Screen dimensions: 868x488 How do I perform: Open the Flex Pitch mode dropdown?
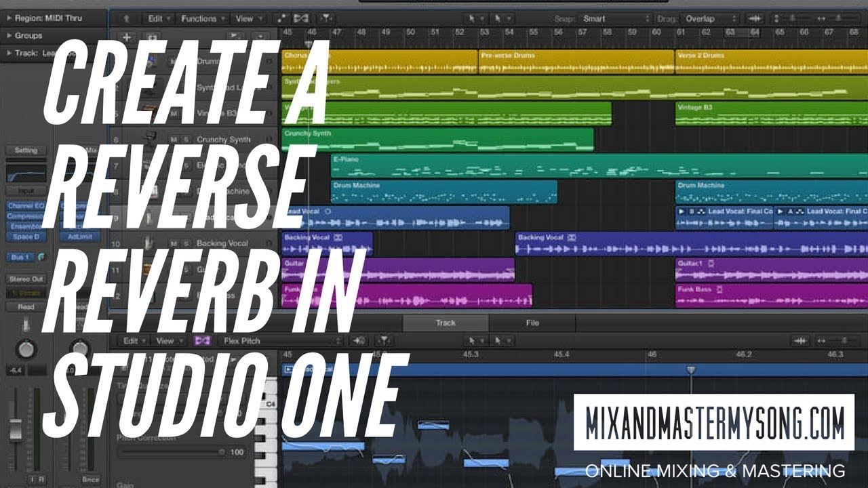click(x=279, y=341)
